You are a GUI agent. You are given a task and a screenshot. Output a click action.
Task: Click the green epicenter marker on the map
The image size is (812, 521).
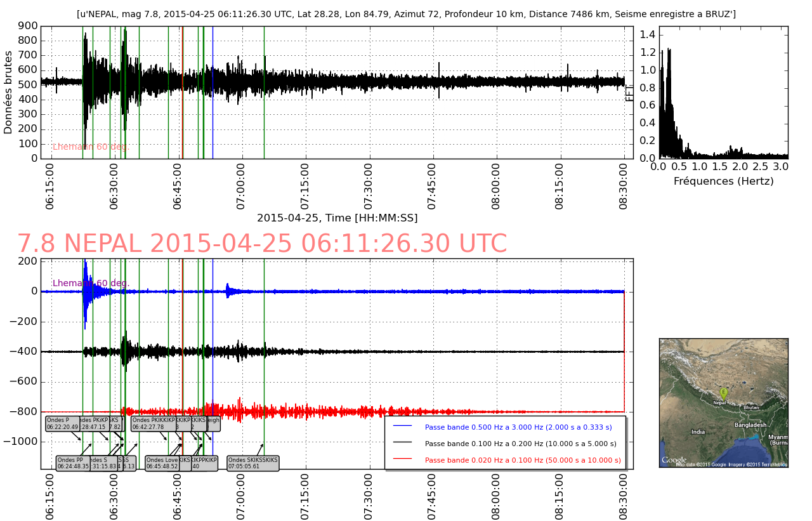(723, 393)
